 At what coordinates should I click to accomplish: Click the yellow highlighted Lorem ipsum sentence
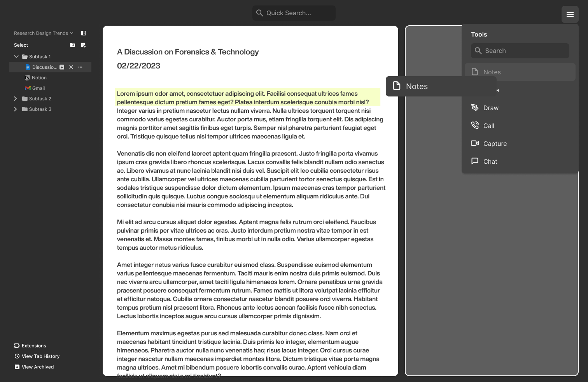pos(247,98)
